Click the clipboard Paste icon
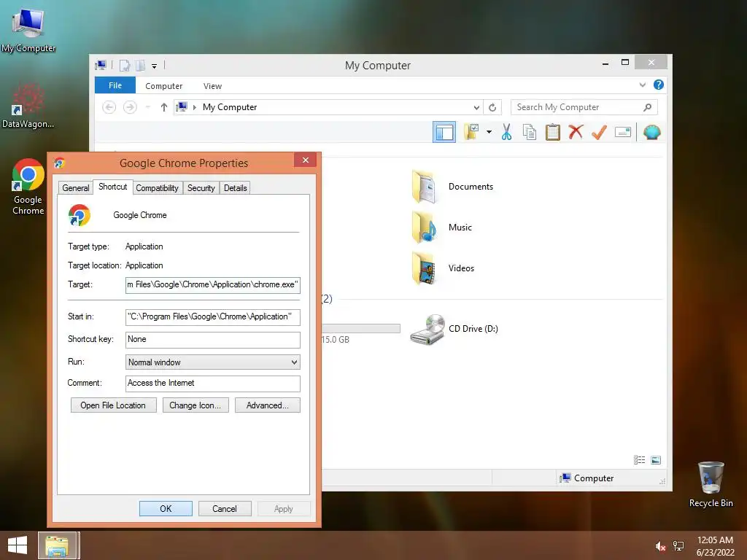This screenshot has width=747, height=560. tap(553, 132)
